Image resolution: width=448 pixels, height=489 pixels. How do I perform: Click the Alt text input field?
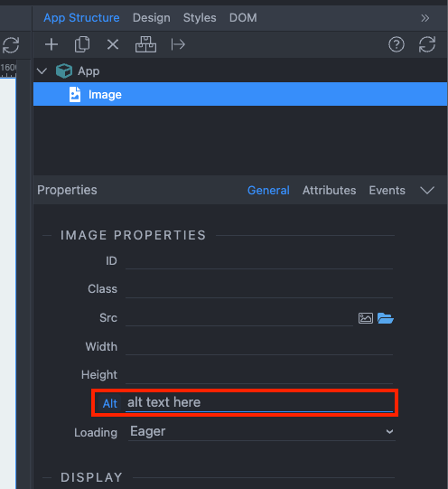pos(259,402)
